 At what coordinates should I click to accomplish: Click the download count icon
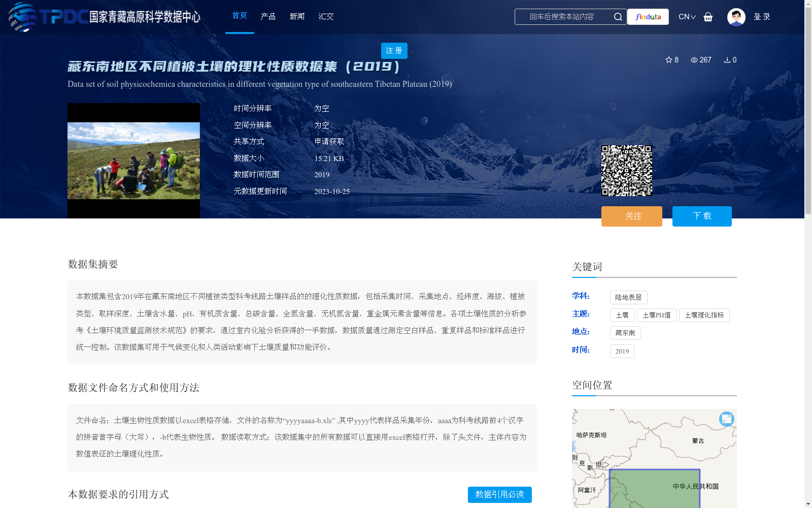point(727,60)
